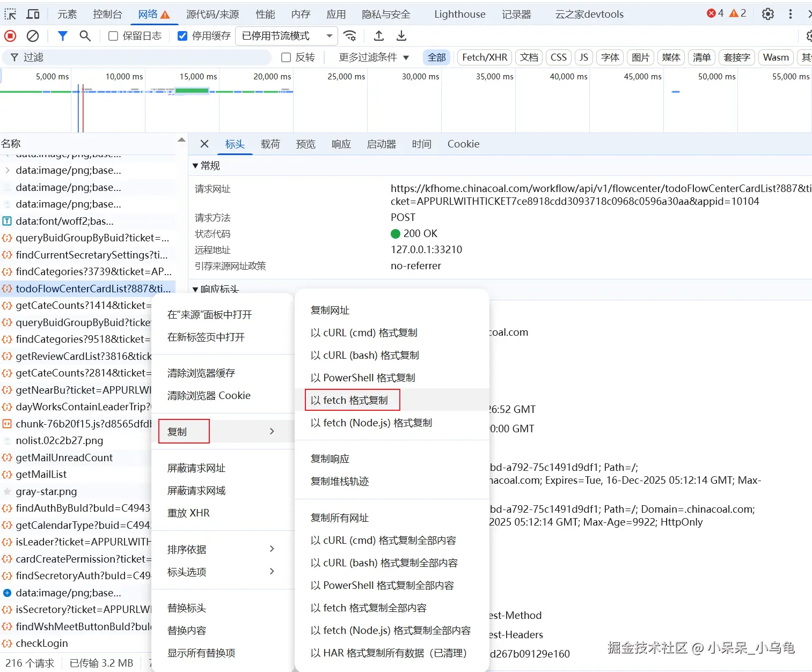Toggle the Disable cache checkbox
Screen dimensions: 812x672
[182, 36]
